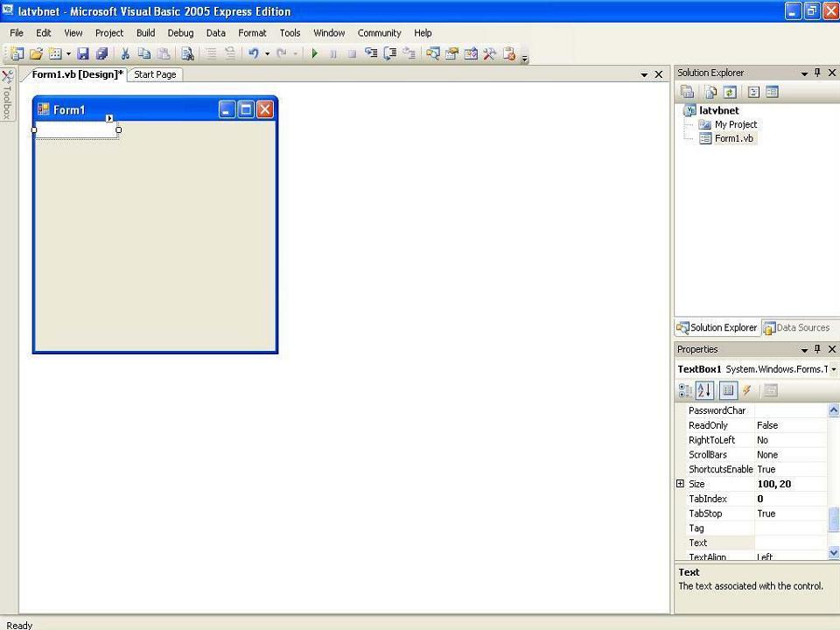The width and height of the screenshot is (840, 630).
Task: Close the Properties panel
Action: coord(831,349)
